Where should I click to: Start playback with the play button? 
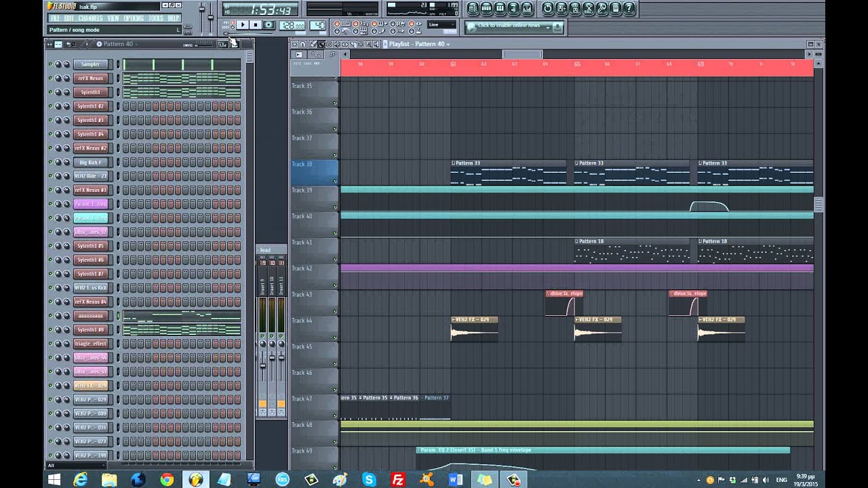[242, 25]
